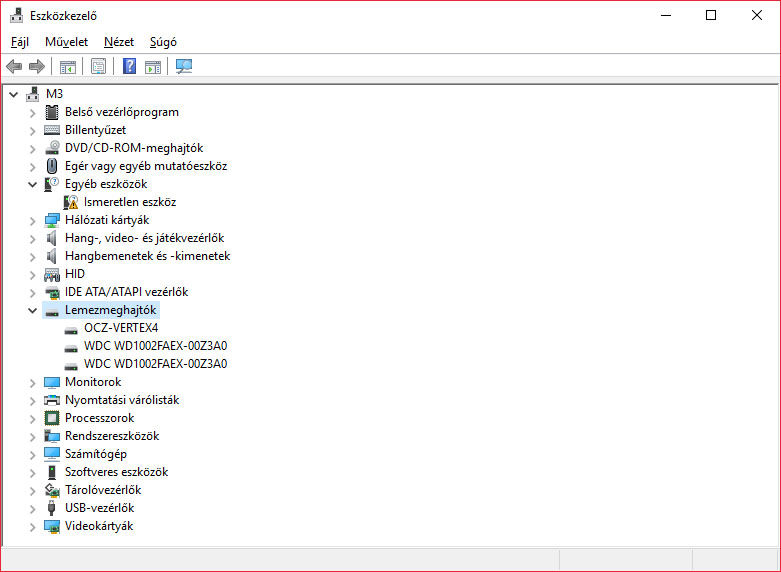Viewport: 781px width, 572px height.
Task: Click the blue Help question mark icon
Action: pyautogui.click(x=130, y=66)
